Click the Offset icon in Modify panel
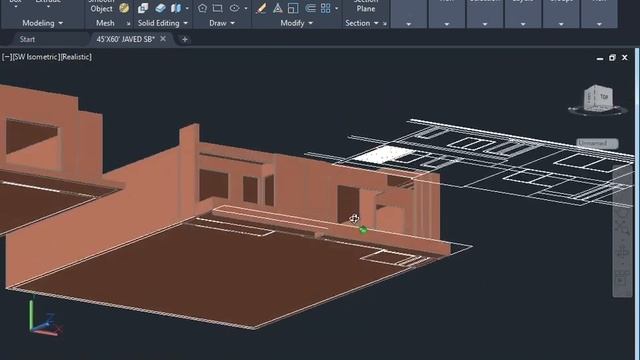Viewport: 640px width, 360px height. [310, 8]
